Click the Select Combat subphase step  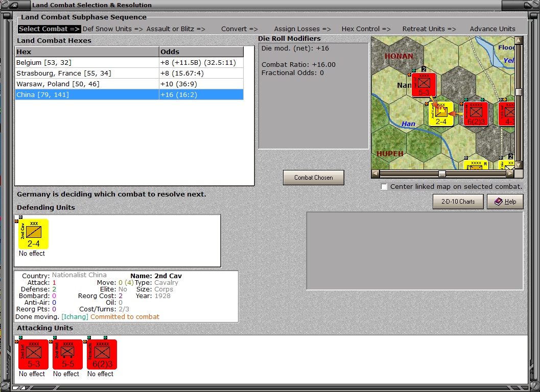click(49, 29)
